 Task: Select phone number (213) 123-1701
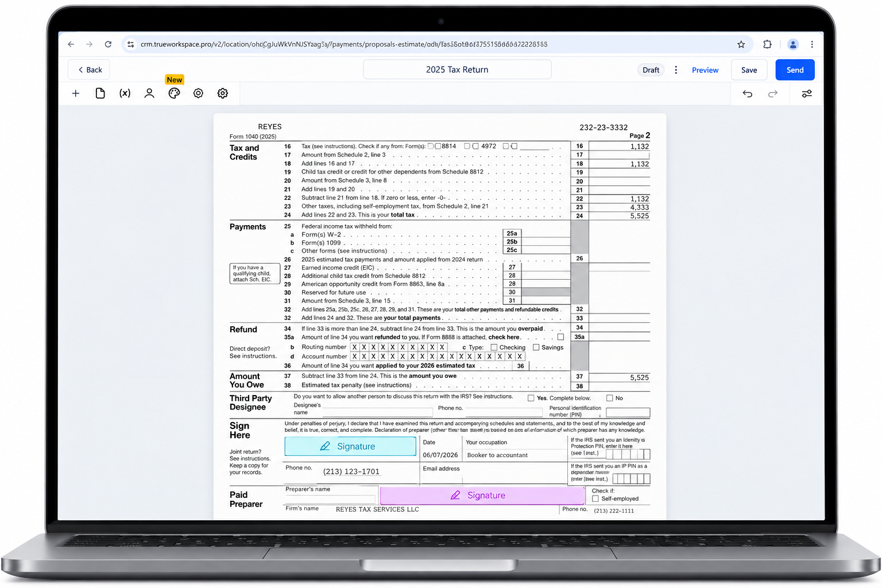point(351,471)
